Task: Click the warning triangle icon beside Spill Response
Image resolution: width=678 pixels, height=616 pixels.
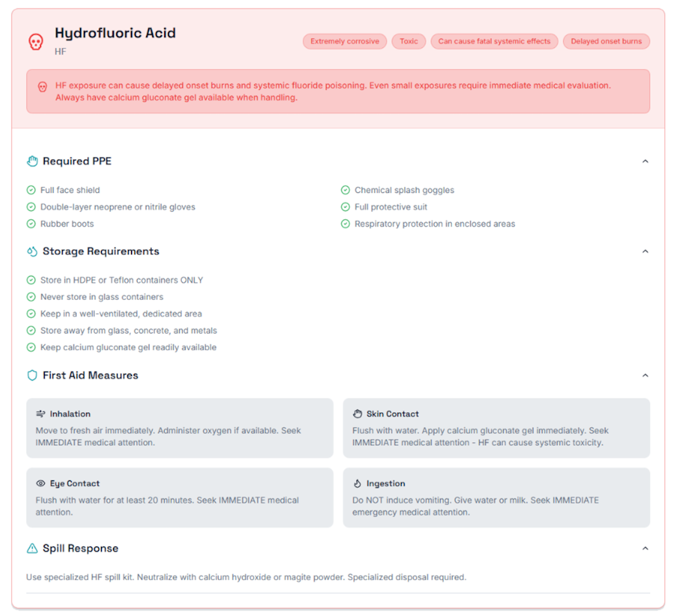Action: tap(32, 548)
